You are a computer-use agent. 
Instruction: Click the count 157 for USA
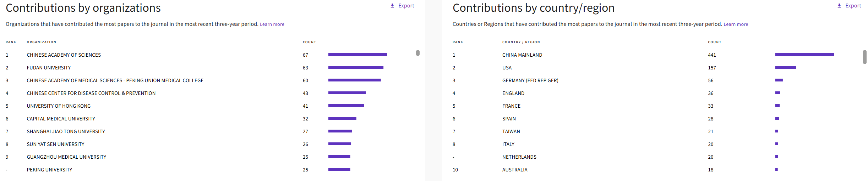[712, 68]
